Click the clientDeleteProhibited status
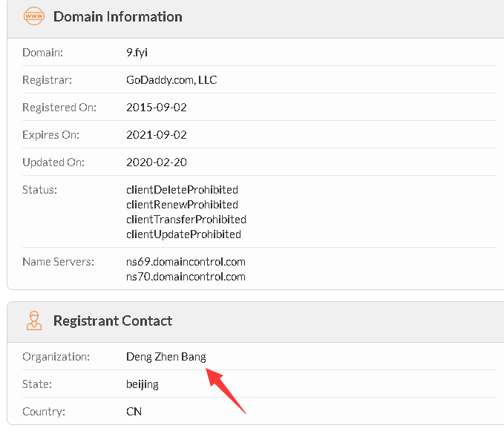 182,190
